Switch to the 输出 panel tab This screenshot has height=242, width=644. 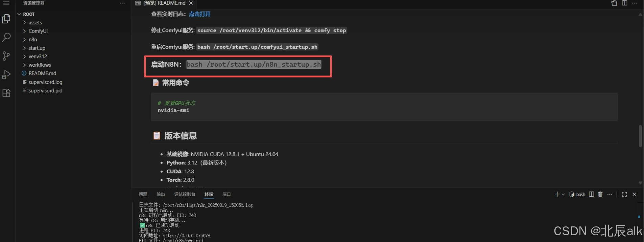coord(161,194)
